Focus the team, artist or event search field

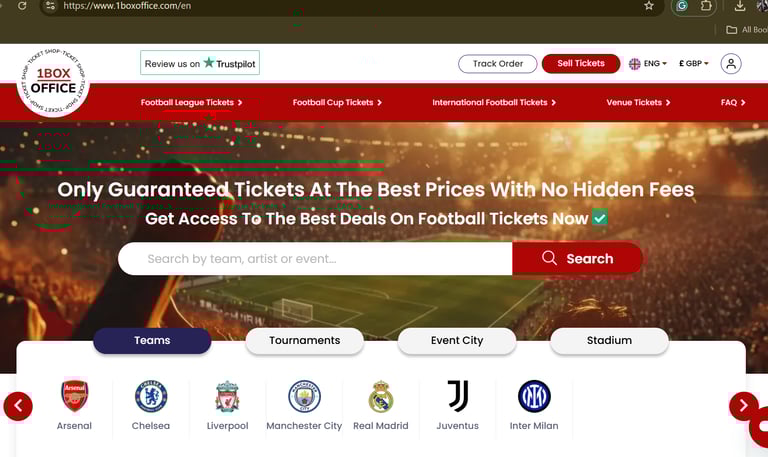click(x=315, y=259)
